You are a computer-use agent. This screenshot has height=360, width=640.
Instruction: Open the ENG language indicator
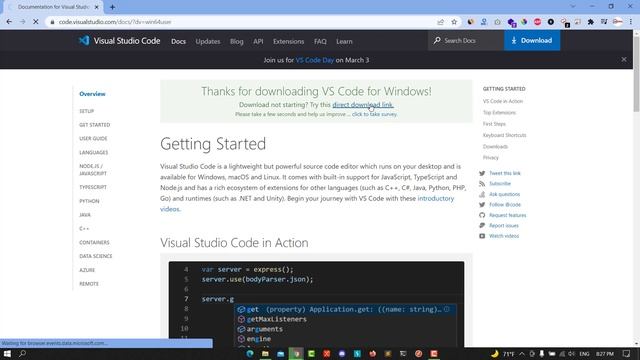pyautogui.click(x=584, y=353)
